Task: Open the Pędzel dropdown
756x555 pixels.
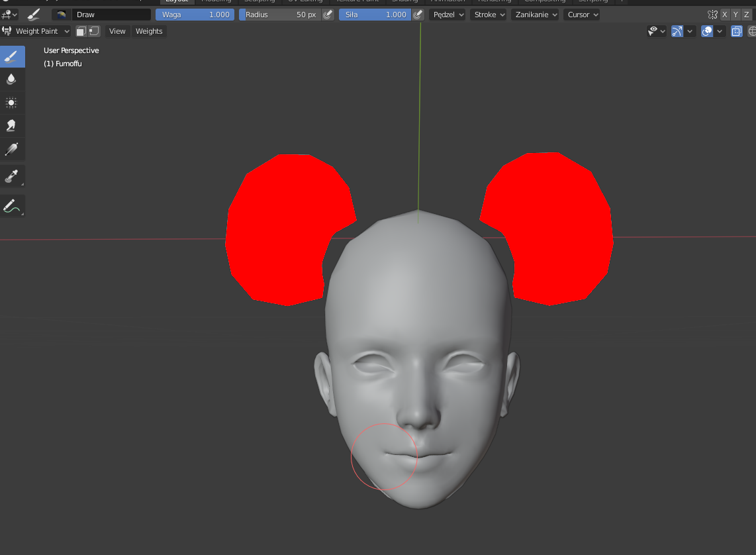Action: point(448,15)
